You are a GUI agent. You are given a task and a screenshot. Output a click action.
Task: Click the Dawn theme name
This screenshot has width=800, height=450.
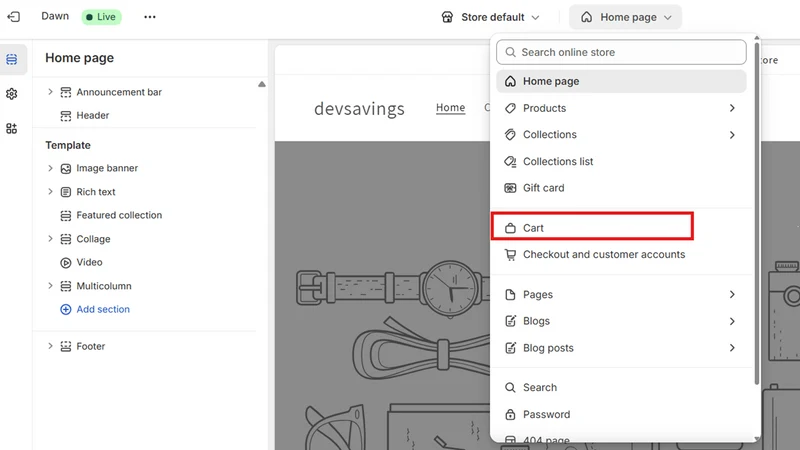(55, 16)
